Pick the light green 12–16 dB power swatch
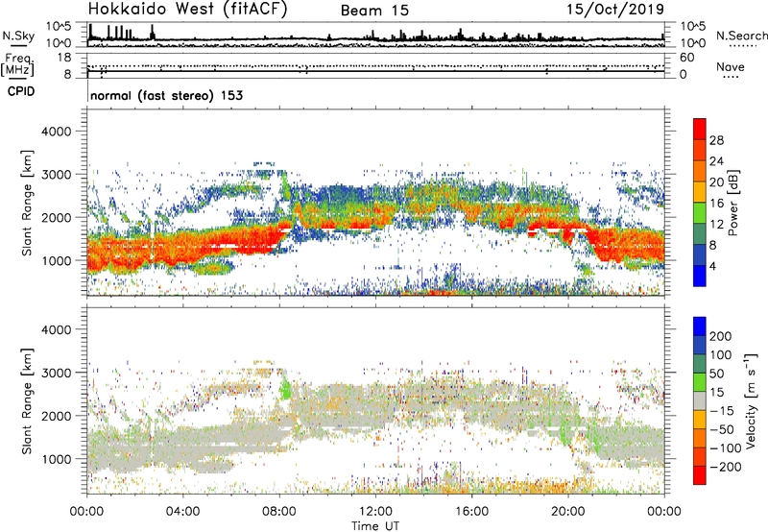This screenshot has height=532, width=768. (700, 213)
